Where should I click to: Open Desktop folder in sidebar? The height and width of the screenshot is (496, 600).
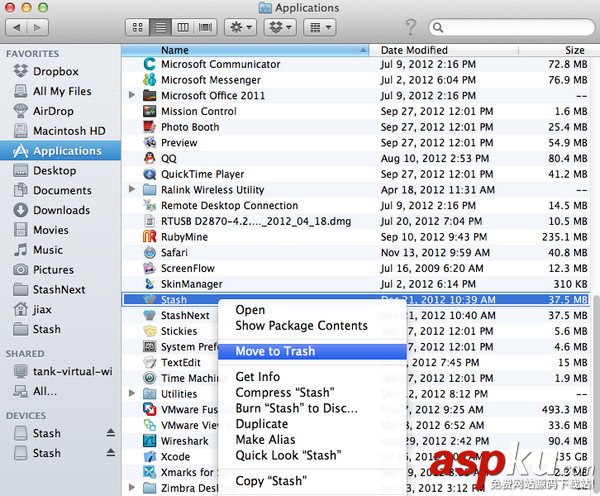60,171
